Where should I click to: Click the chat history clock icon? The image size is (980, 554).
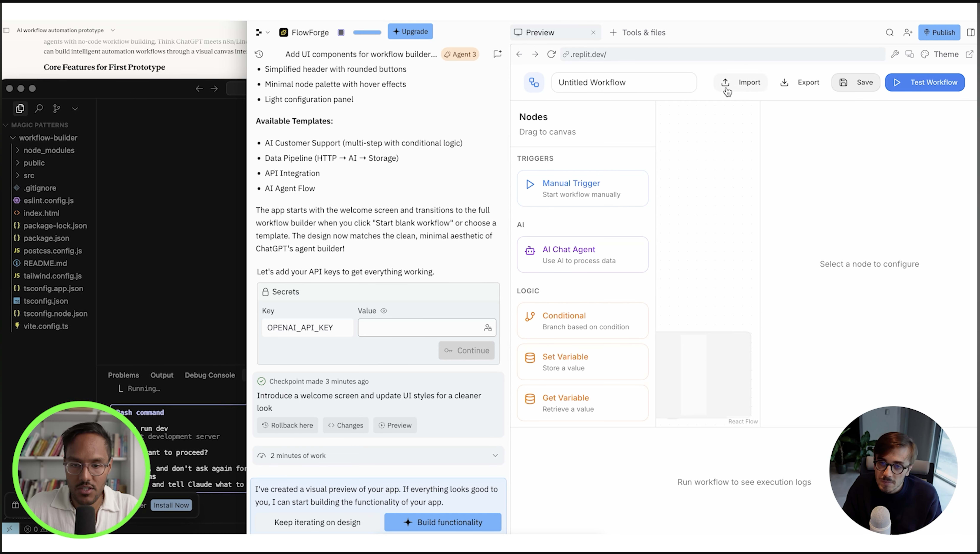(259, 54)
